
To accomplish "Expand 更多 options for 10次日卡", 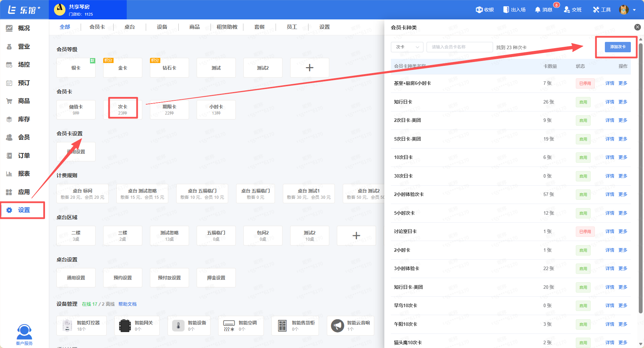I will click(623, 157).
